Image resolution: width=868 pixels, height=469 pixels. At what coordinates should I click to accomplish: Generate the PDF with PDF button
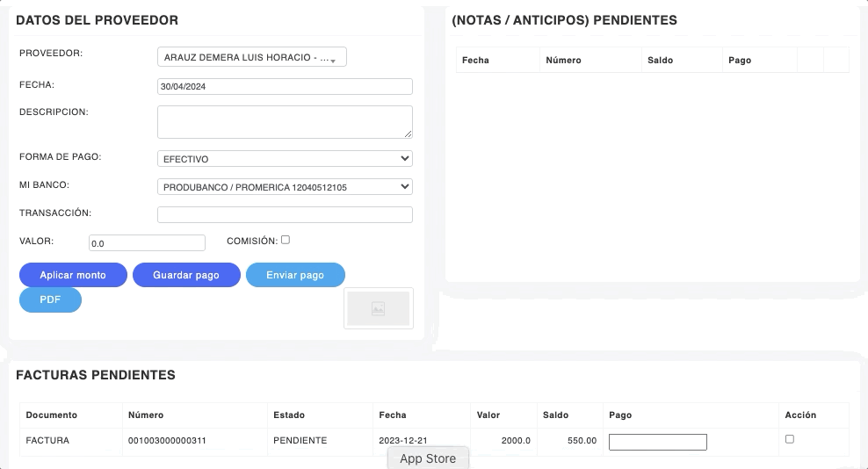(50, 299)
